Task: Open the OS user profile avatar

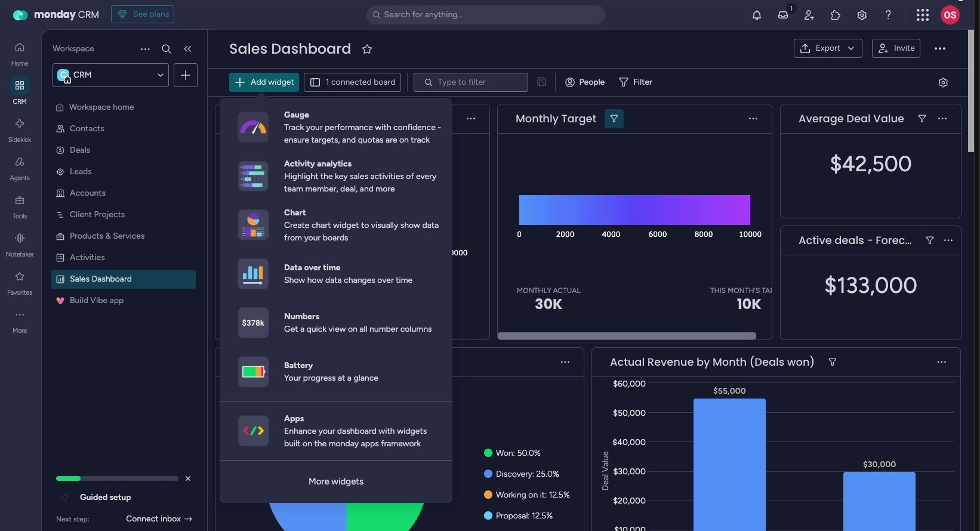Action: click(950, 15)
